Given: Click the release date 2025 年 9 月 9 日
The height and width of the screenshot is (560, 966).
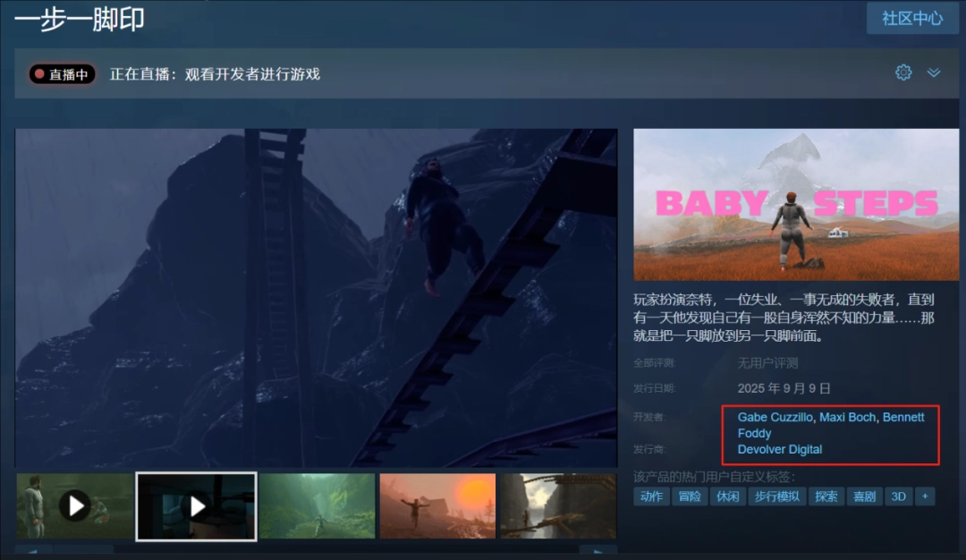Looking at the screenshot, I should (x=784, y=388).
